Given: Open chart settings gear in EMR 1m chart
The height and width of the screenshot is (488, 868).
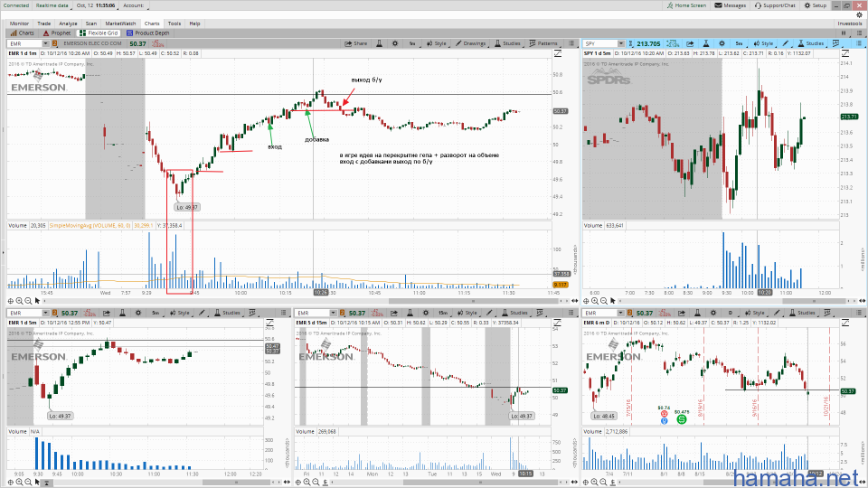Looking at the screenshot, I should [x=395, y=43].
